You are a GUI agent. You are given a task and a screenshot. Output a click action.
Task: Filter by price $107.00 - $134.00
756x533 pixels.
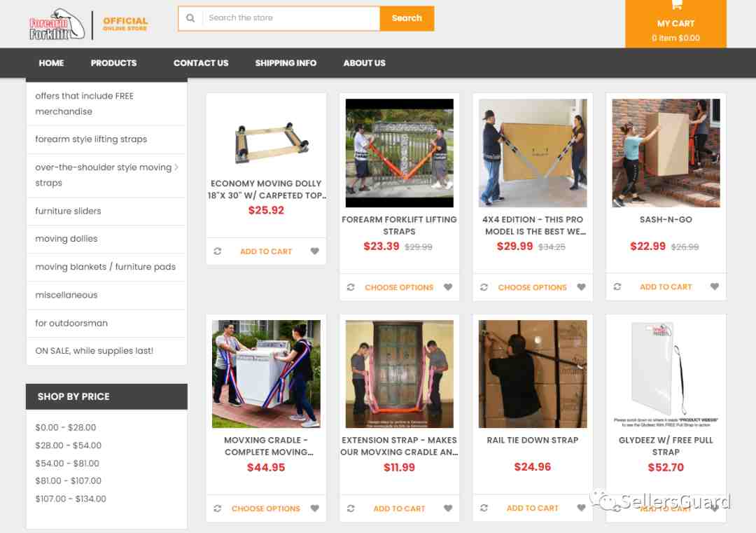click(71, 499)
